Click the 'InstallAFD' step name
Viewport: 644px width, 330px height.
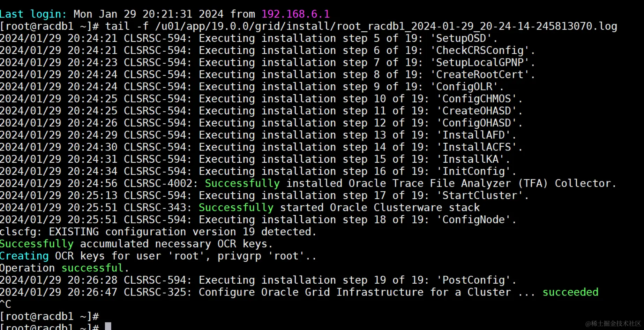473,135
